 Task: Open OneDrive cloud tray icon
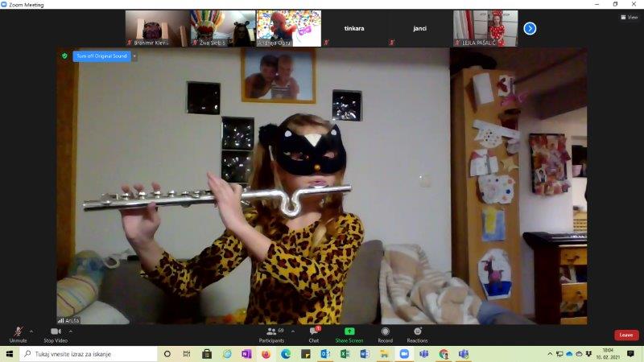coord(569,354)
